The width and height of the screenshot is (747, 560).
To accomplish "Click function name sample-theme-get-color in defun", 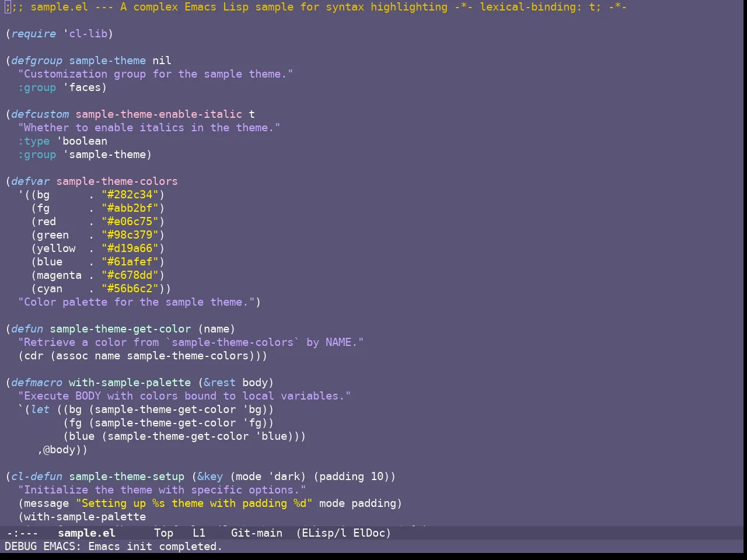I will (x=120, y=329).
